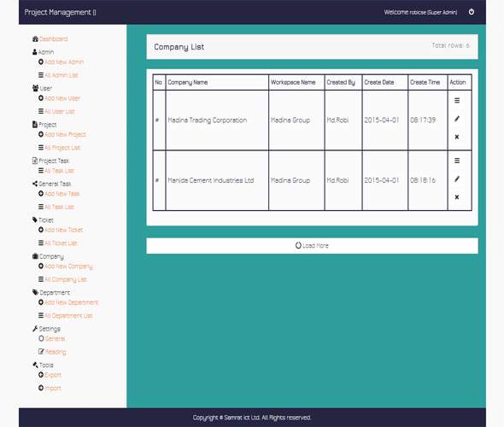Delete Madina Trading Corporation with x icon
Screen dimensions: 504x427
pos(457,137)
